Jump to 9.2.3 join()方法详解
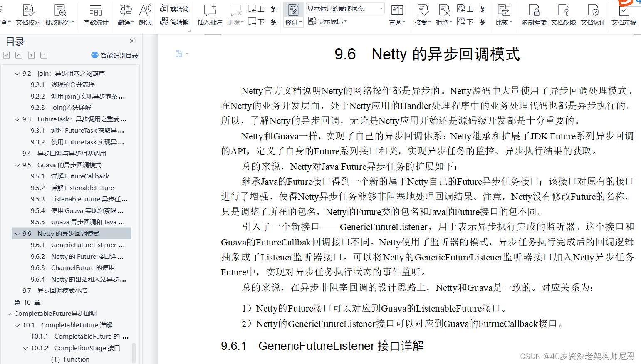 (x=61, y=108)
